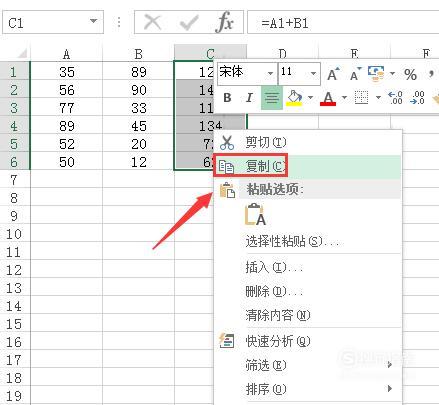Open the font size 11 dropdown
Screen dimensions: 439x405
(x=313, y=73)
